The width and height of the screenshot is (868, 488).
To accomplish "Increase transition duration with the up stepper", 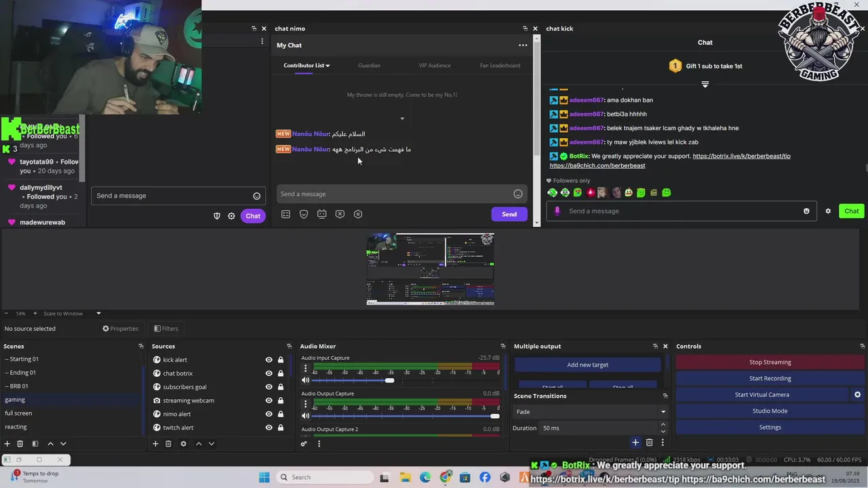I will (x=663, y=425).
